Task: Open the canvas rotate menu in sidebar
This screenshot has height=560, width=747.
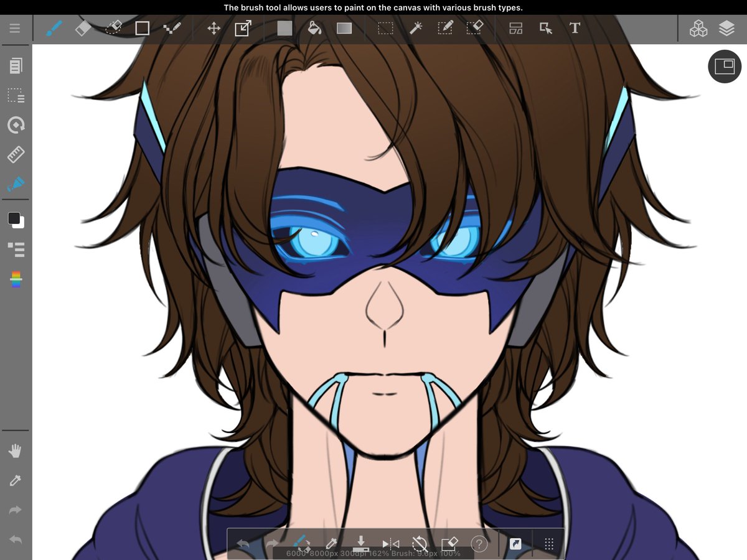Action: (x=16, y=125)
